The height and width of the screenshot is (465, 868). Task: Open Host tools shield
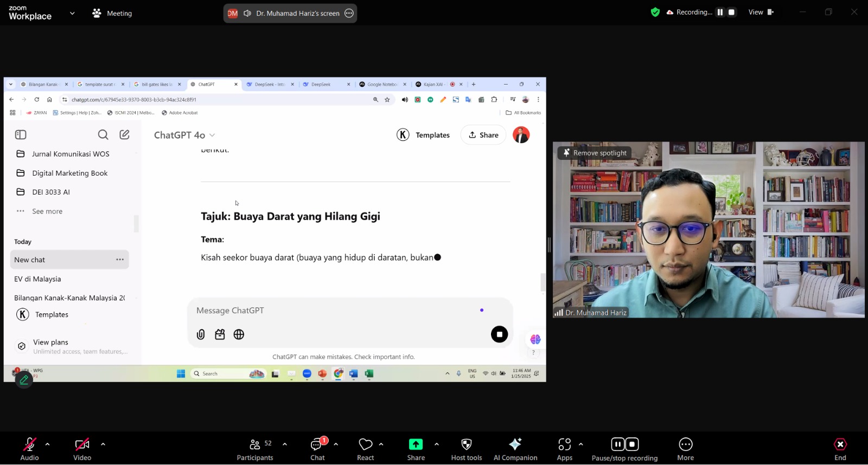pyautogui.click(x=467, y=449)
